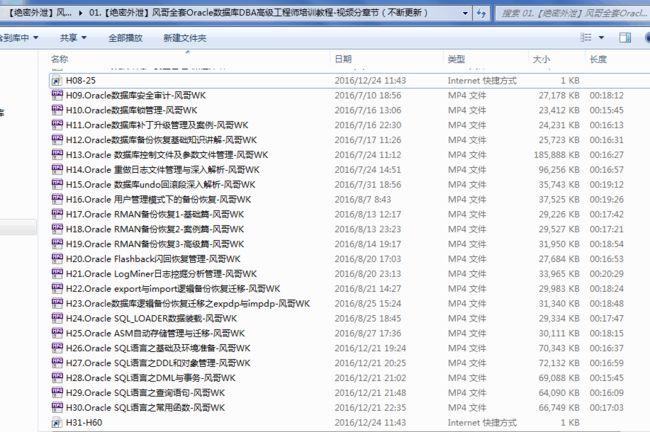Select the H22.Oracle export与import file name
The image size is (650, 432).
coord(173,289)
